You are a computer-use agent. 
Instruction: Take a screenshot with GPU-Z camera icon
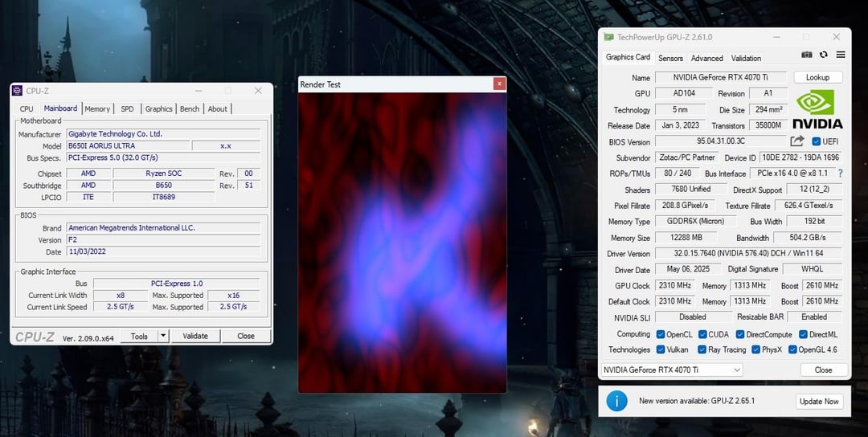[807, 55]
